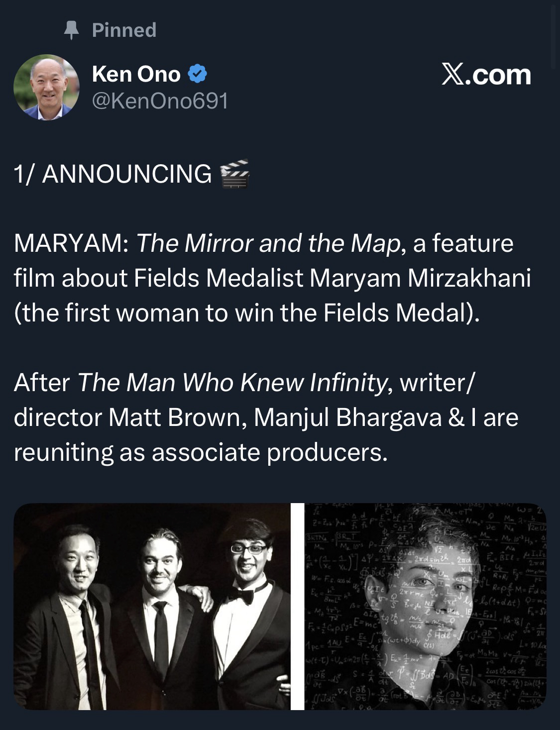Click the italic title "The Mirror and the Map"

tap(268, 243)
